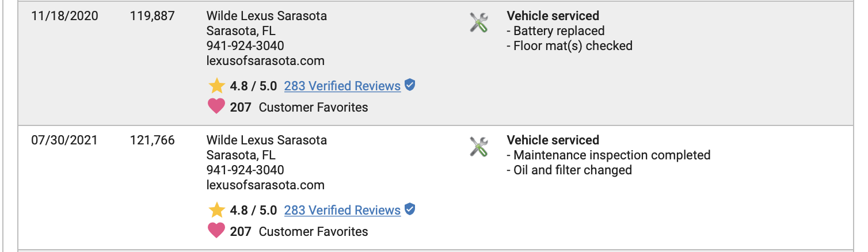Click the gold star in the 11/18/2020 row
The width and height of the screenshot is (868, 252).
[x=216, y=86]
